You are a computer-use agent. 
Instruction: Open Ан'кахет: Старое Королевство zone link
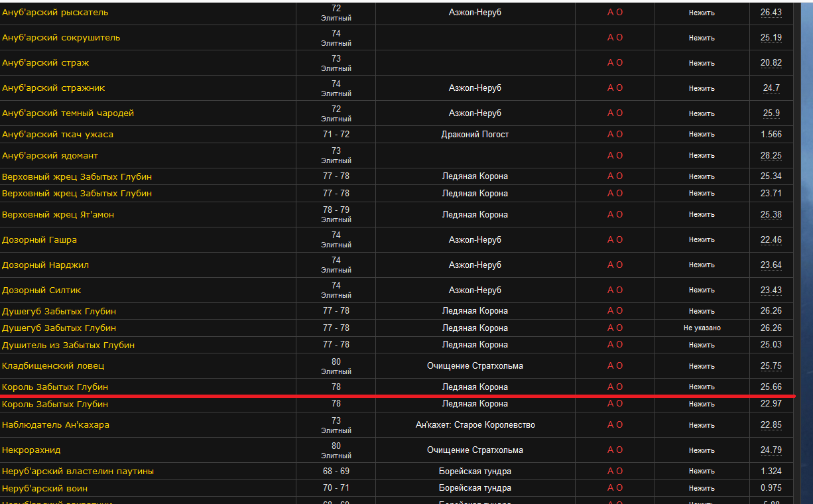(x=475, y=425)
